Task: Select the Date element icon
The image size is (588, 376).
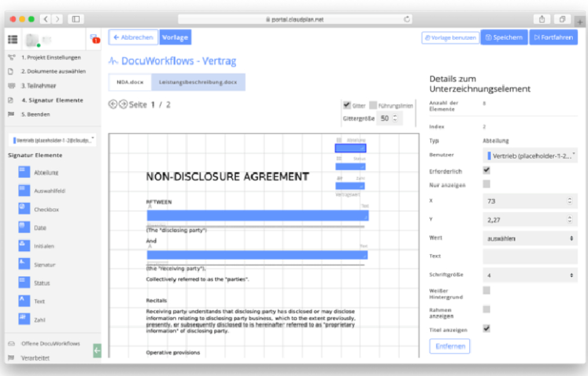Action: coord(24,227)
